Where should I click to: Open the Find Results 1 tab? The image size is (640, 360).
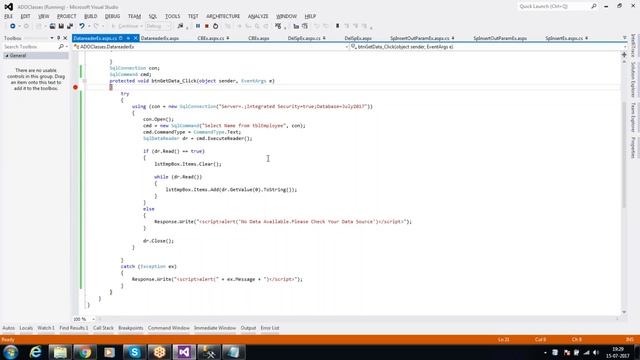pos(74,328)
